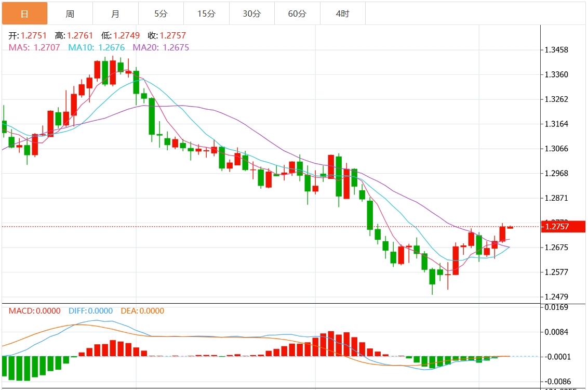
Task: Open the 月 monthly chart tab
Action: [x=115, y=14]
